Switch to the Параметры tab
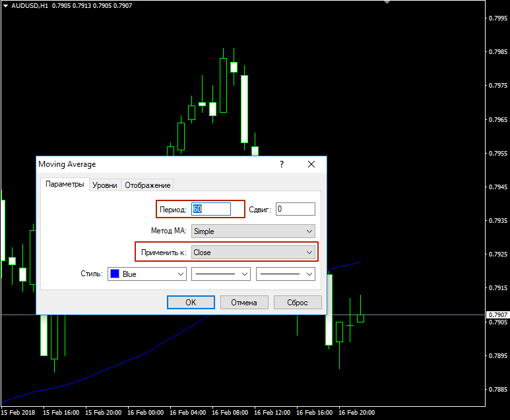Screen dimensions: 510x420 point(65,185)
